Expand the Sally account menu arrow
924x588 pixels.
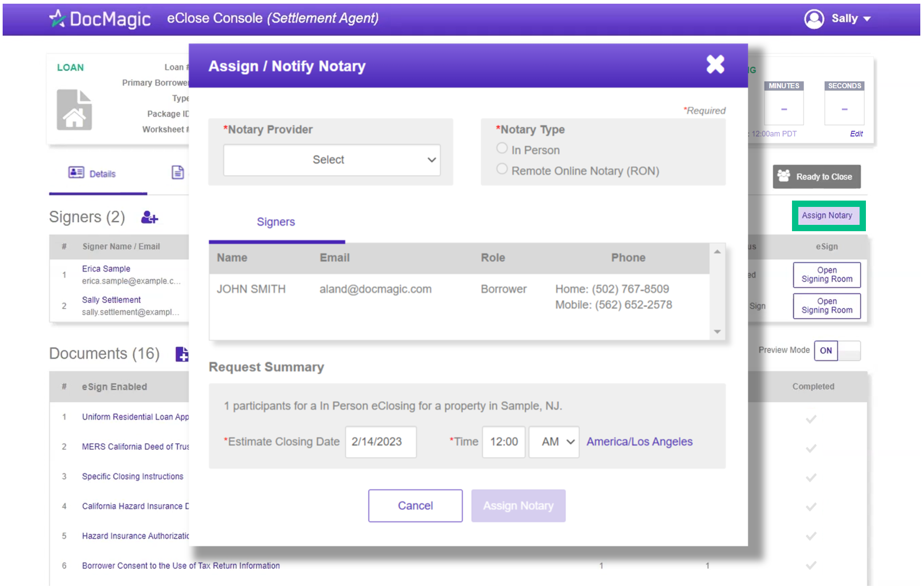pyautogui.click(x=867, y=19)
